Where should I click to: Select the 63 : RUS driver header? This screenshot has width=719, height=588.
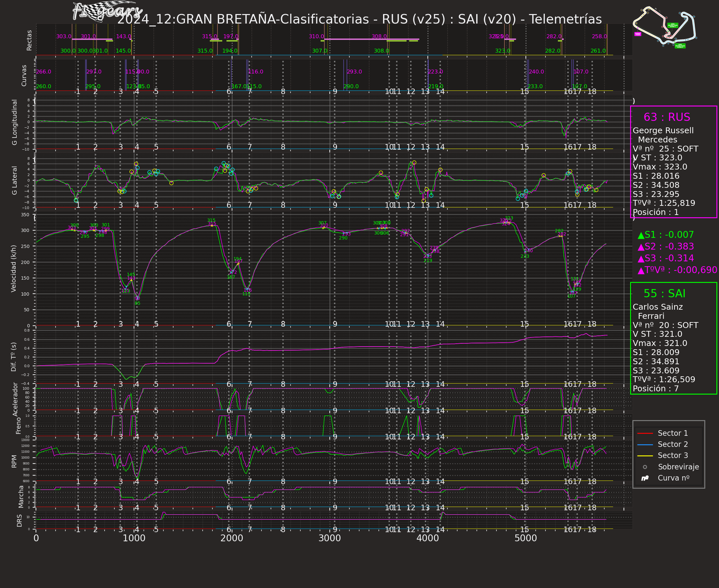666,117
